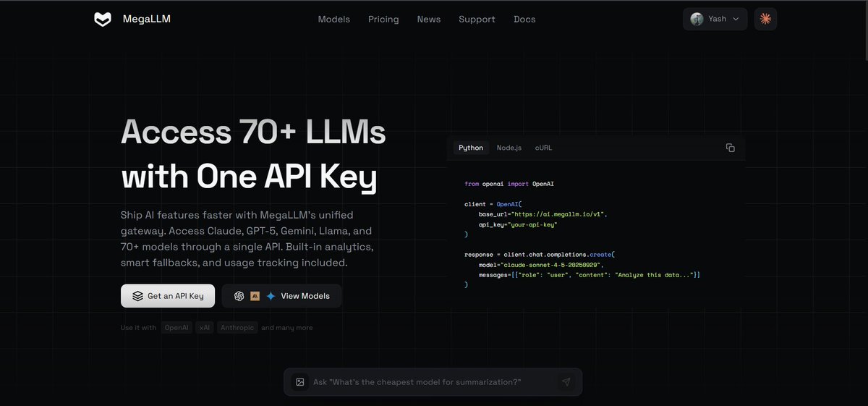Select the Anthropic provider tag
Viewport: 868px width, 406px height.
tap(237, 328)
